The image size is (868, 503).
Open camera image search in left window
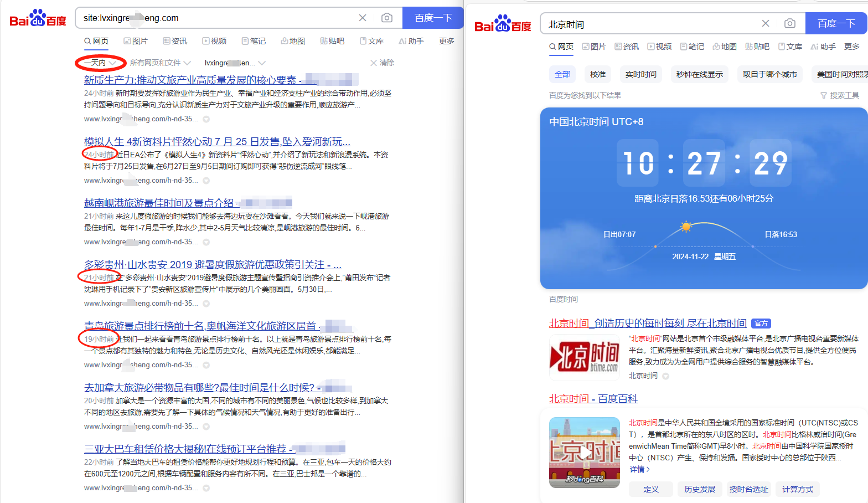[x=387, y=18]
